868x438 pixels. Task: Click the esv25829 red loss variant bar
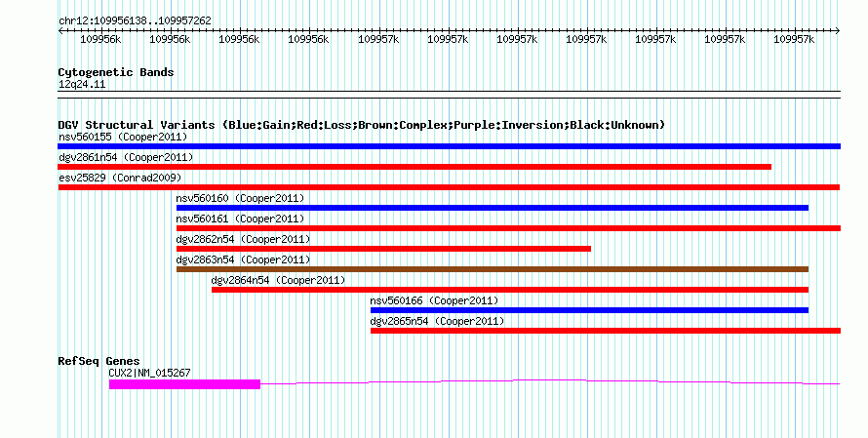coord(449,187)
